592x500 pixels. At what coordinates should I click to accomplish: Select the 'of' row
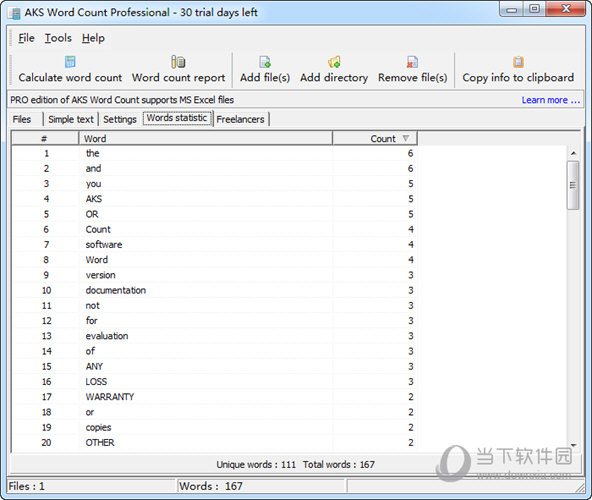[x=214, y=351]
